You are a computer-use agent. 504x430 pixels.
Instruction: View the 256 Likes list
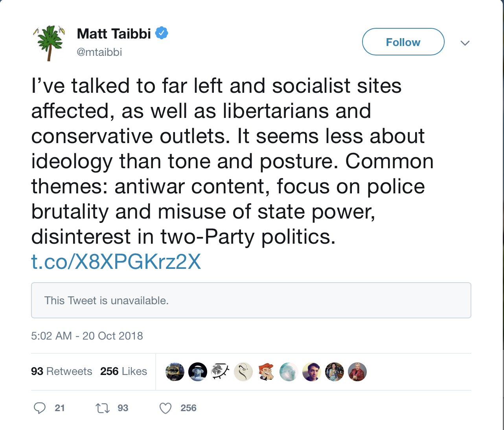click(x=123, y=371)
